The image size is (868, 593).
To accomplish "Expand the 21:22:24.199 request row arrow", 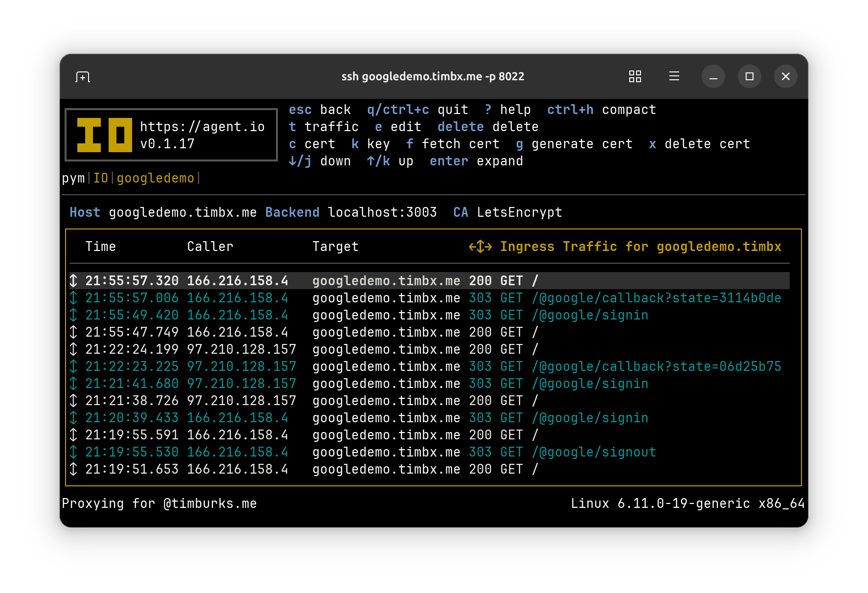I will point(73,349).
